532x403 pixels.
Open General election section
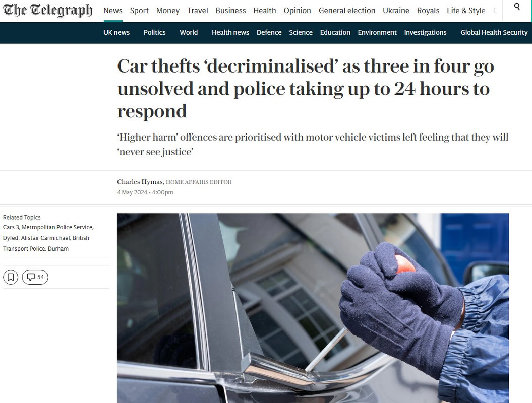[347, 11]
